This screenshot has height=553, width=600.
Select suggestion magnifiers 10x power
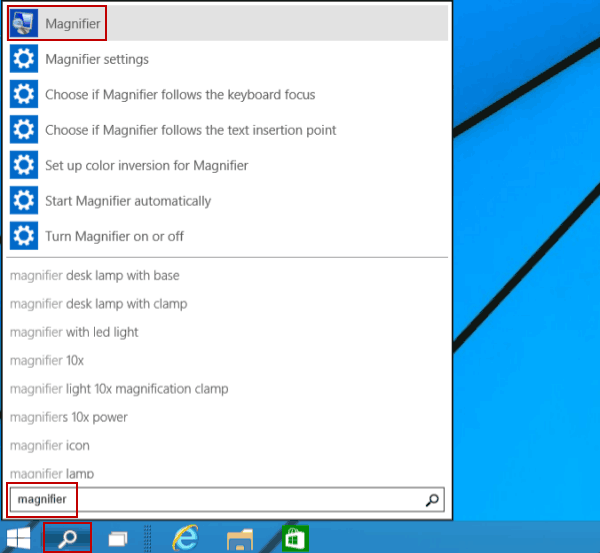coord(68,417)
